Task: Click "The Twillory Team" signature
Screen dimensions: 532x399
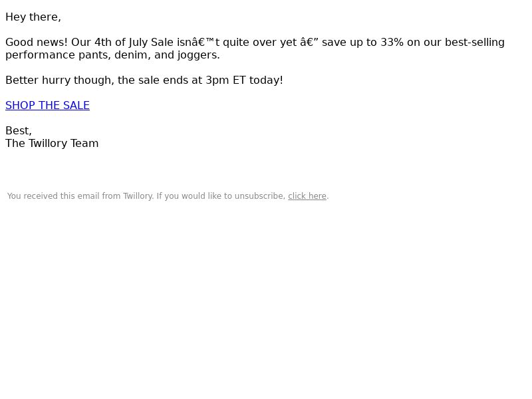Action: pyautogui.click(x=52, y=143)
